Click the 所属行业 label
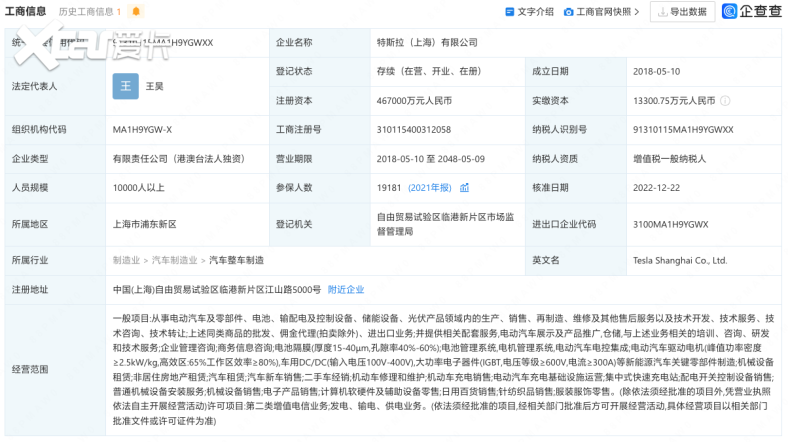788x442 pixels. pos(30,260)
